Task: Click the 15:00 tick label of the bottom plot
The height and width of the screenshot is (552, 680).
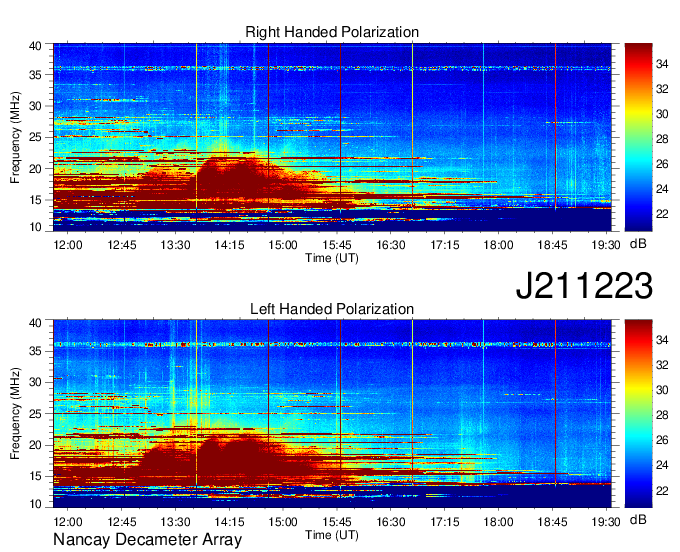Action: click(283, 522)
